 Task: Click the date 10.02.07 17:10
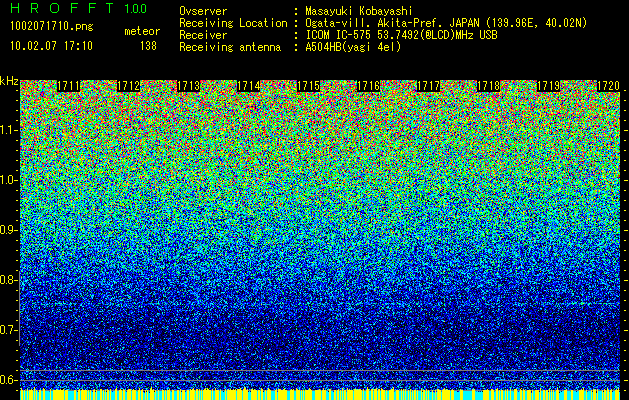[51, 46]
